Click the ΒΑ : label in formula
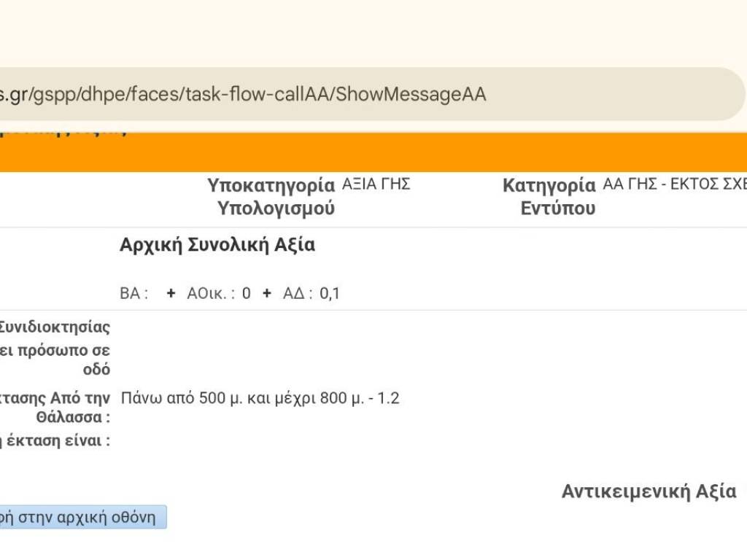The width and height of the screenshot is (747, 560). pos(134,294)
